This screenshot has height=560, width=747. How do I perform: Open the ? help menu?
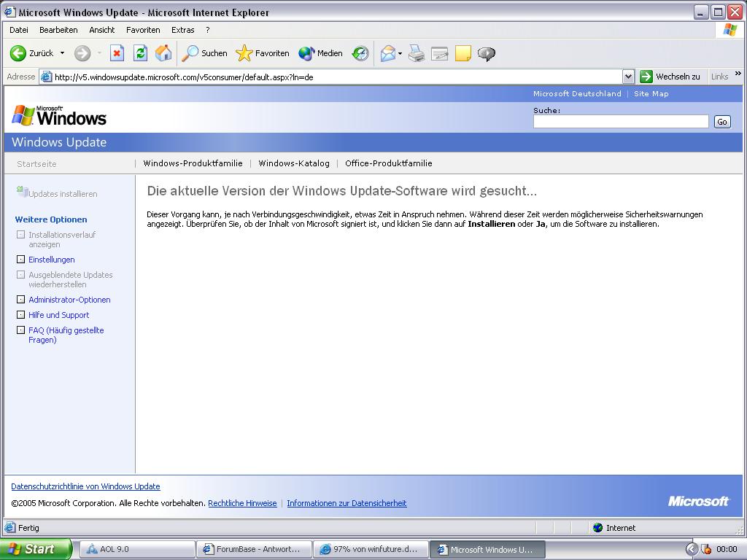tap(208, 30)
